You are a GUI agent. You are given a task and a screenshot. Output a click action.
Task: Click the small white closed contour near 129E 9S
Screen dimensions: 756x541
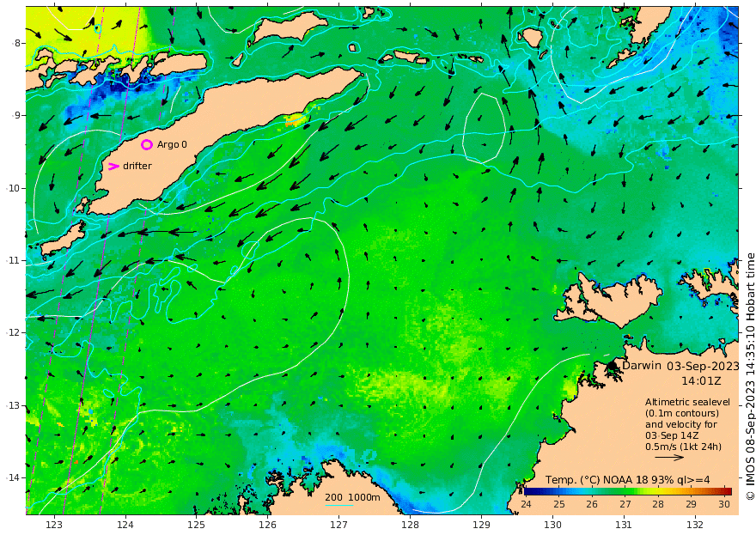pos(484,129)
